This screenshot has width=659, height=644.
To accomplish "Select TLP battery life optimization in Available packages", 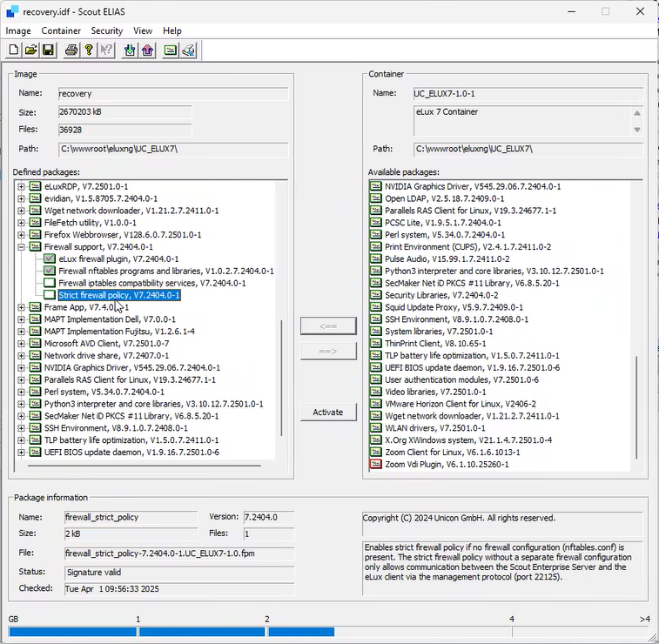I will point(472,355).
